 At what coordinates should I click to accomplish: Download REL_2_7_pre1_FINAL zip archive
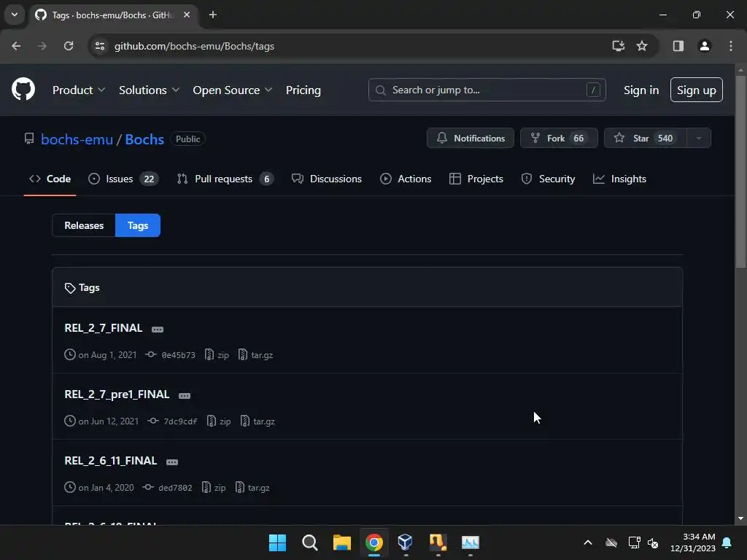(219, 421)
